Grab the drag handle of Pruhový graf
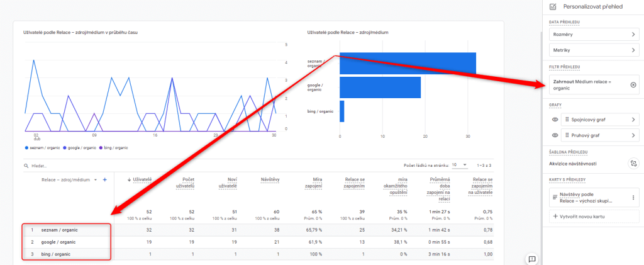 [x=567, y=135]
